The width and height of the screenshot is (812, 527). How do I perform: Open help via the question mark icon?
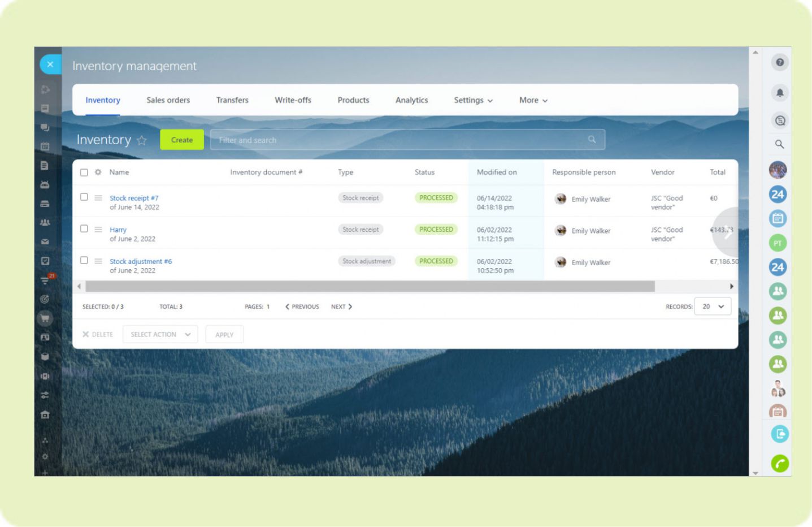click(x=780, y=62)
